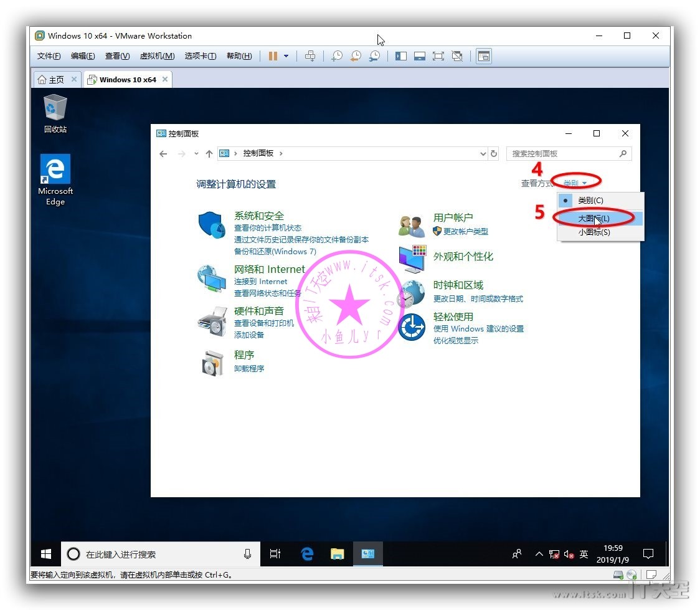Open the 卸载程序 link
This screenshot has width=700, height=610.
coord(249,368)
